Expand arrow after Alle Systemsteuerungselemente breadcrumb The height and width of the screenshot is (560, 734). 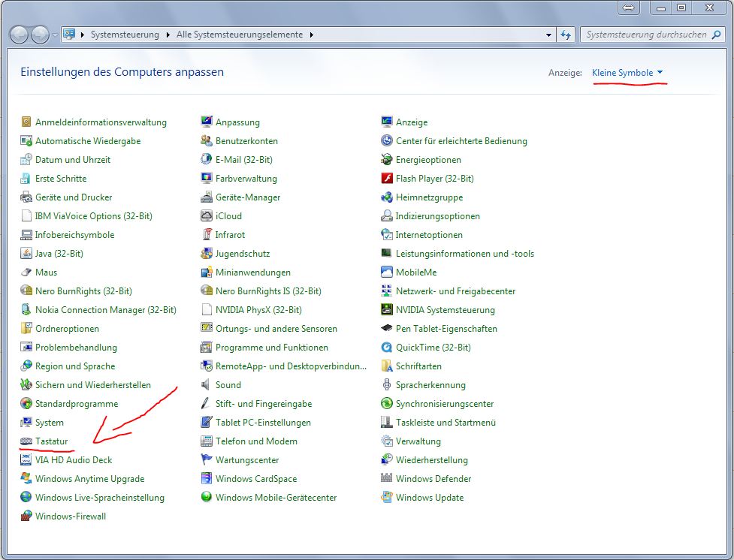coord(311,35)
